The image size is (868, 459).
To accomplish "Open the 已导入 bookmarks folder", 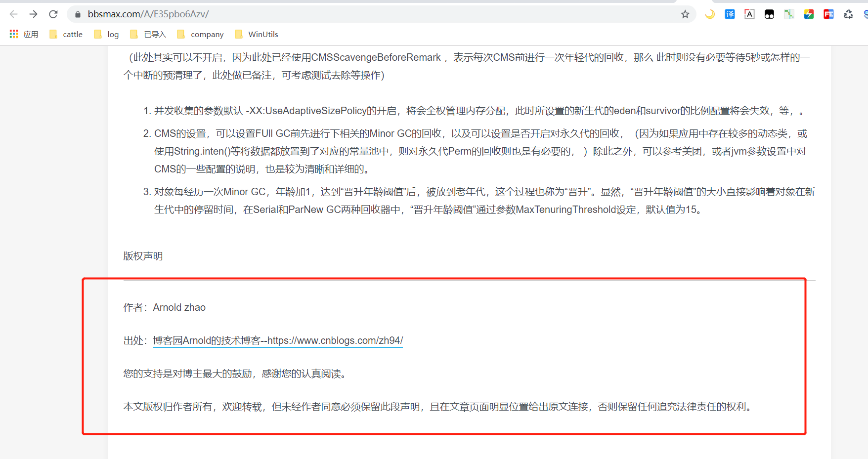I will click(x=148, y=34).
